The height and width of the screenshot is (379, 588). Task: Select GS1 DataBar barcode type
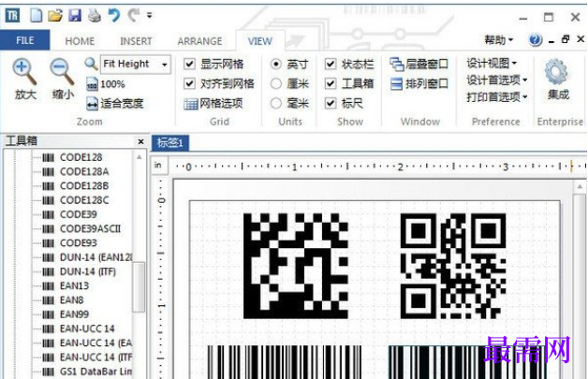(96, 372)
